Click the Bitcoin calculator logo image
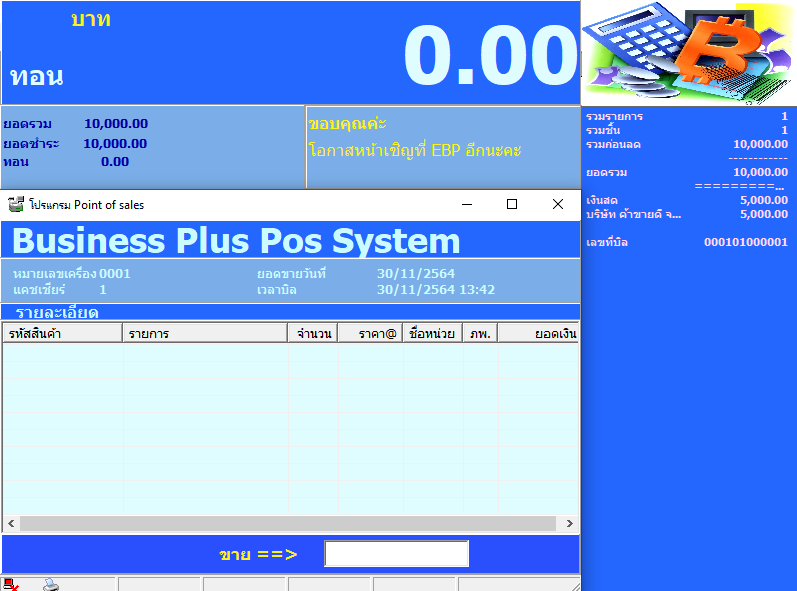Viewport: 797px width, 591px height. coord(688,50)
